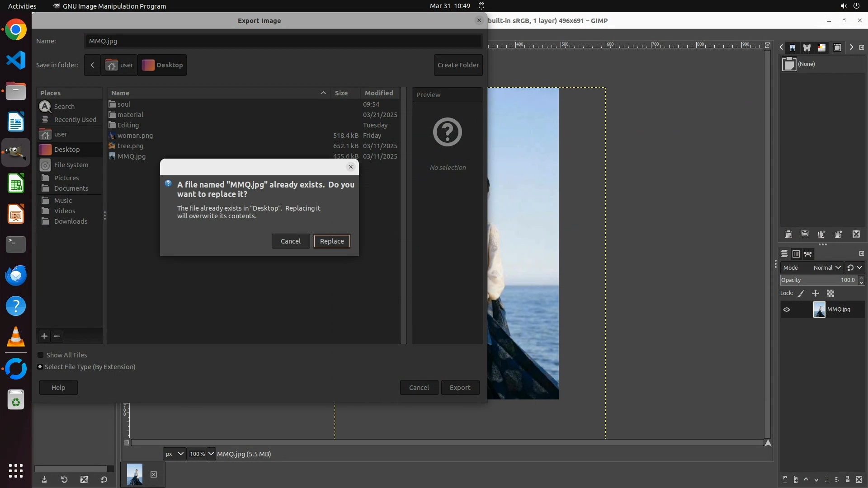
Task: Expand the 100% zoom level dropdown
Action: [211, 454]
